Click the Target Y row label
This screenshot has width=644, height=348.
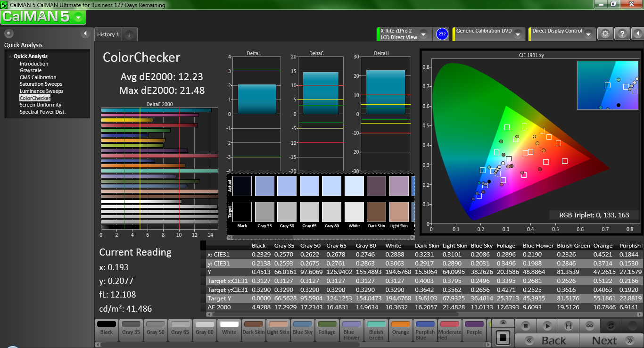221,298
